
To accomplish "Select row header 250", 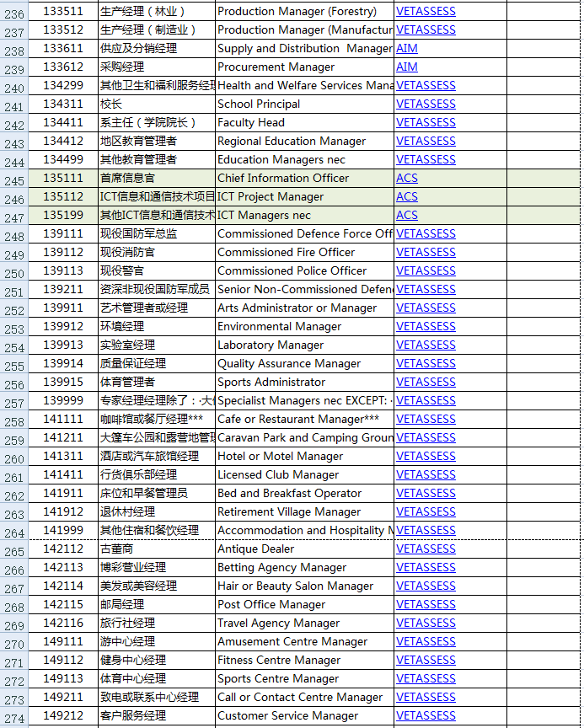I will tap(14, 271).
